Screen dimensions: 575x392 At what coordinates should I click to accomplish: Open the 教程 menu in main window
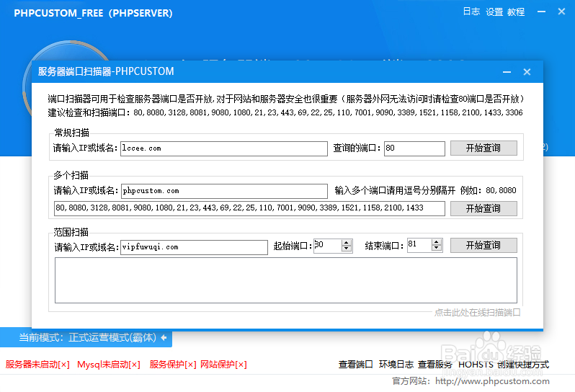click(516, 12)
